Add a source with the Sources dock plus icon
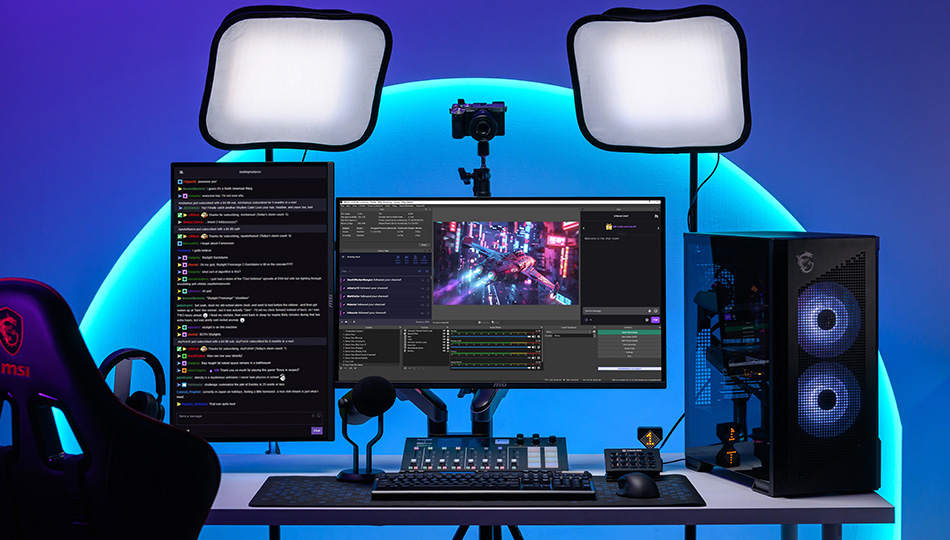The image size is (950, 540). [405, 368]
